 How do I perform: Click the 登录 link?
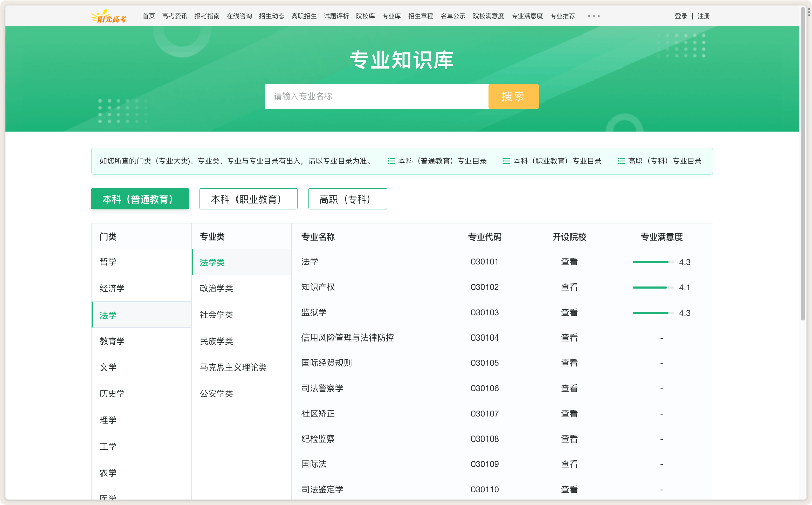tap(681, 16)
